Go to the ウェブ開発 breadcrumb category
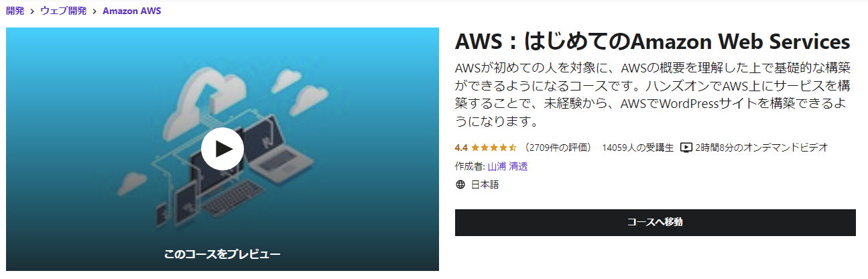The image size is (868, 279). [63, 11]
